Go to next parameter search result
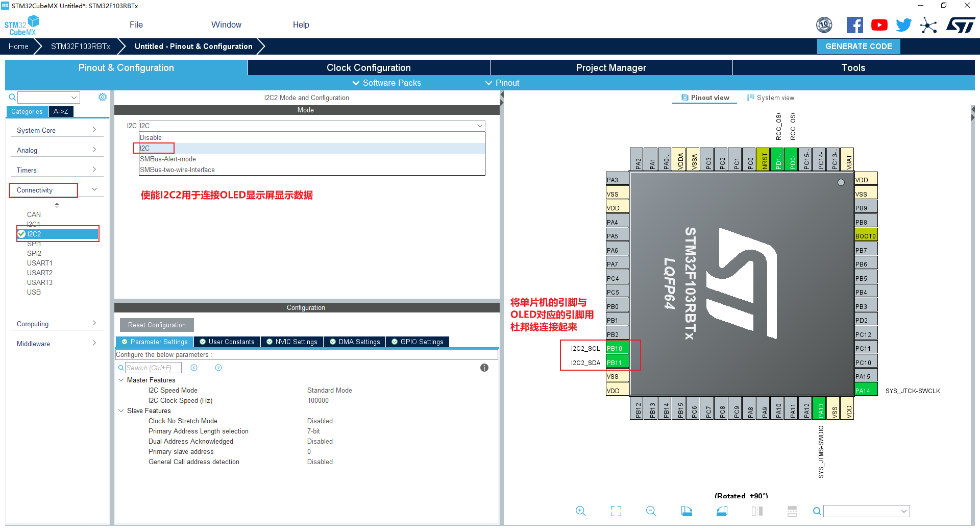The width and height of the screenshot is (980, 531). click(x=218, y=368)
